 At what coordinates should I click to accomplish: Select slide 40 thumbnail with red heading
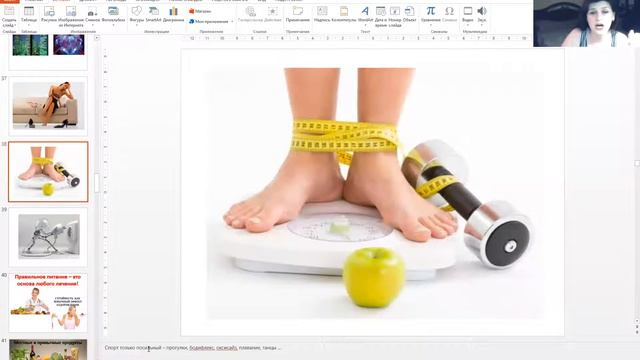[x=48, y=302]
